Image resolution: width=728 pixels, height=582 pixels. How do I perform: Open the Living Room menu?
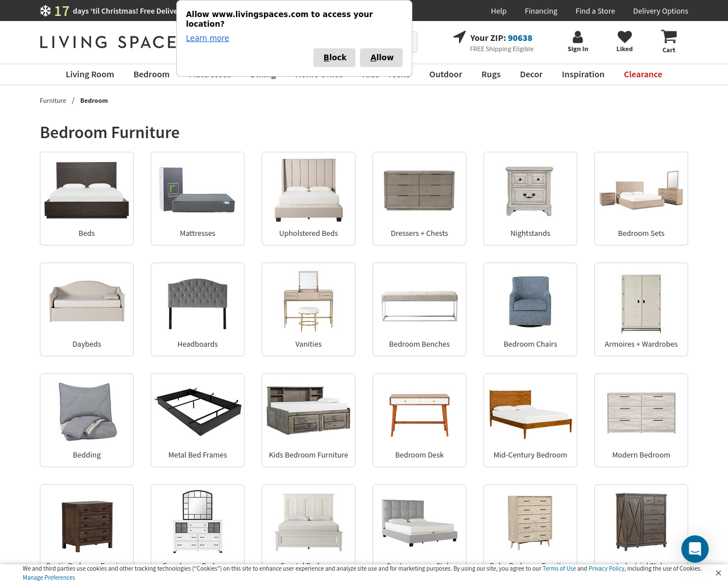(x=90, y=74)
